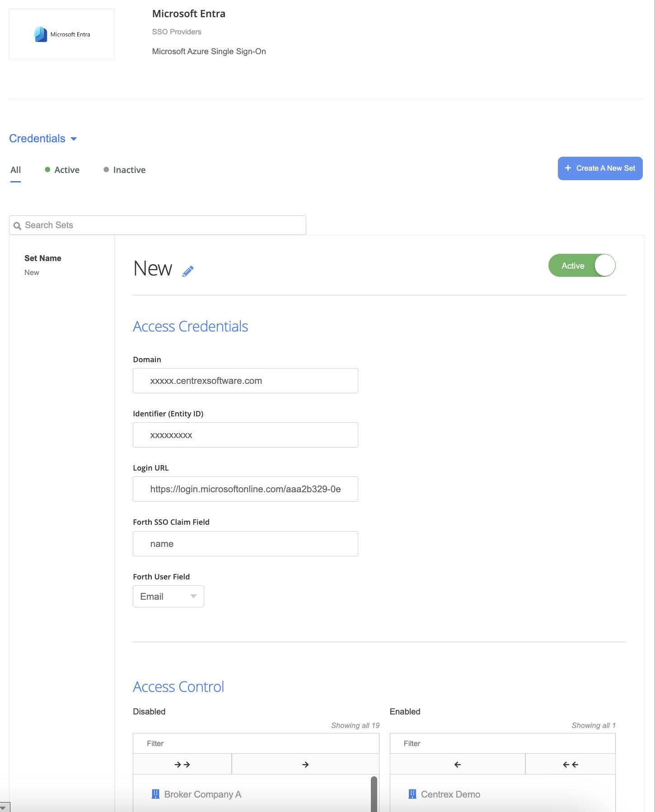The image size is (655, 812).
Task: Click single left arrow in Enabled list
Action: (457, 764)
